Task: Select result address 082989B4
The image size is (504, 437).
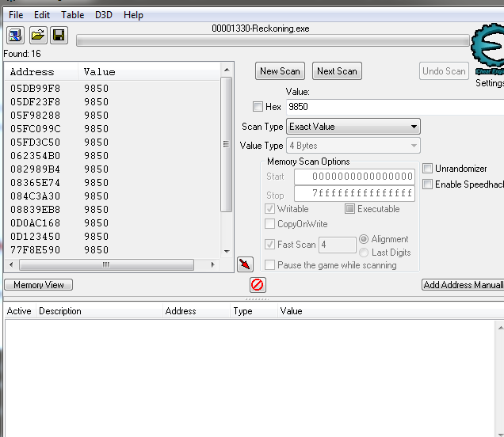Action: (x=36, y=169)
